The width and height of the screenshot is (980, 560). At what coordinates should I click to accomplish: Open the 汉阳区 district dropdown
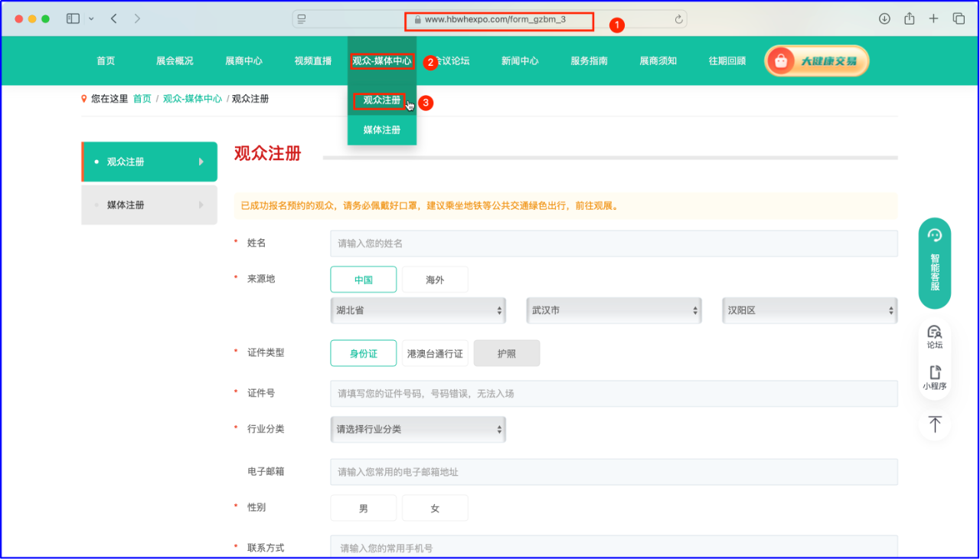(x=809, y=311)
